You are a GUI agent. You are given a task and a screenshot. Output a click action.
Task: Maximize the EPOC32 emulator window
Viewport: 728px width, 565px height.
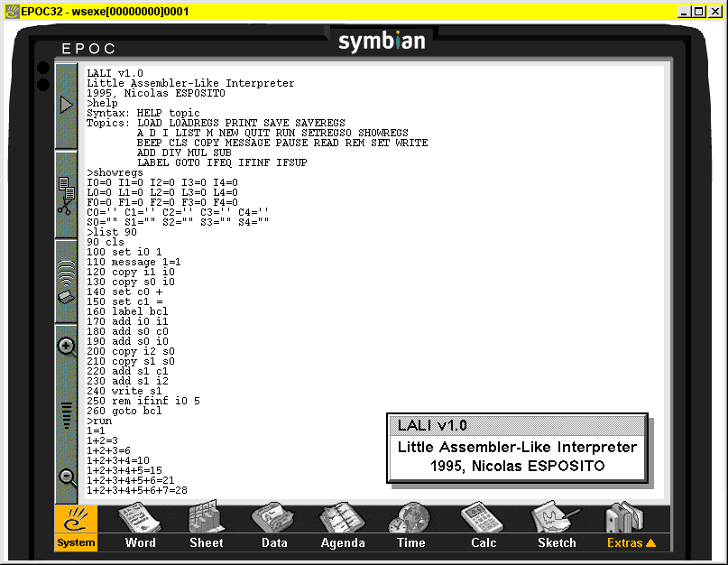tap(700, 11)
